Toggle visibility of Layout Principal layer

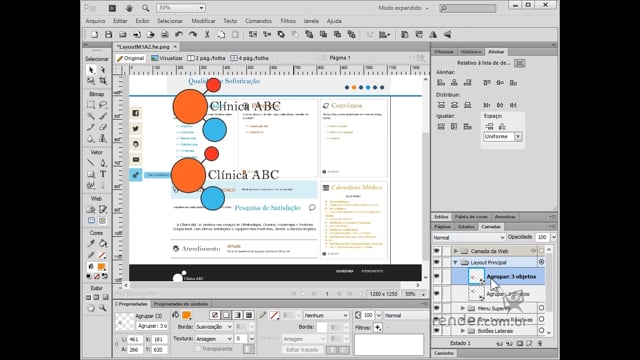tap(437, 262)
